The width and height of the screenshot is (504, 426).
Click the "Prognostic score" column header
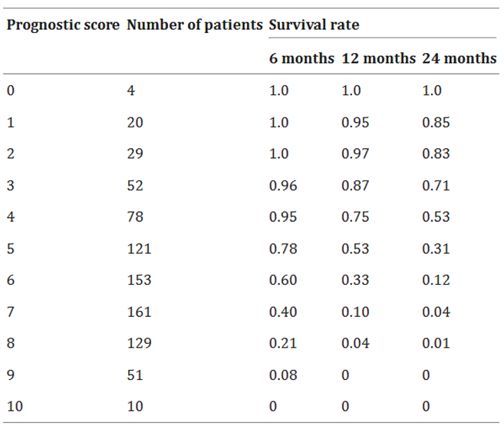(63, 24)
